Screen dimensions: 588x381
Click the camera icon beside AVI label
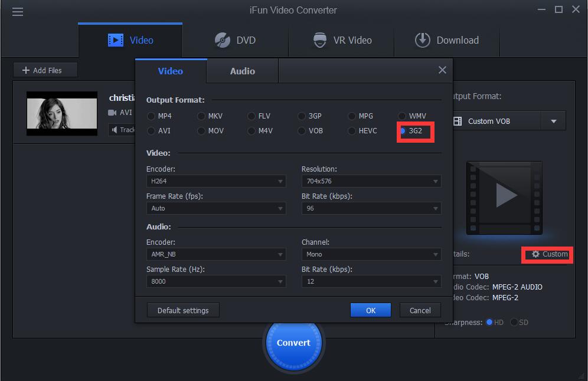(112, 113)
